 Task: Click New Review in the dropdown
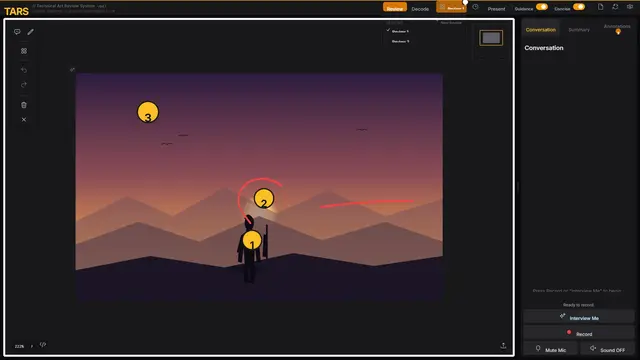tap(451, 22)
